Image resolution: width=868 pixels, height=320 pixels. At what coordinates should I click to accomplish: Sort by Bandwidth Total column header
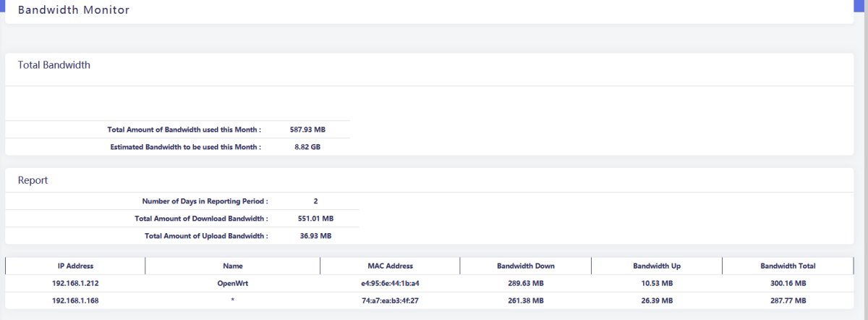pyautogui.click(x=788, y=266)
